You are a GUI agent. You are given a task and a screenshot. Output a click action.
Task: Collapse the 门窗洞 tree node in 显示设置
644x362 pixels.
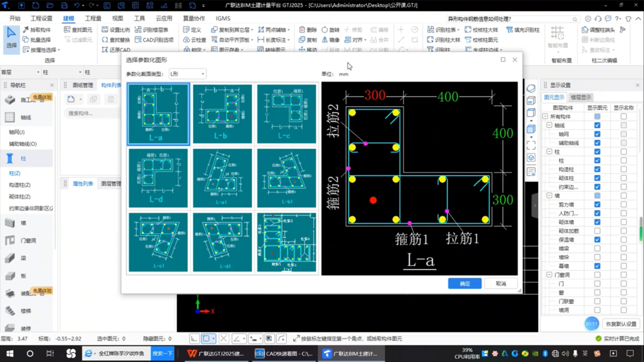pos(550,275)
